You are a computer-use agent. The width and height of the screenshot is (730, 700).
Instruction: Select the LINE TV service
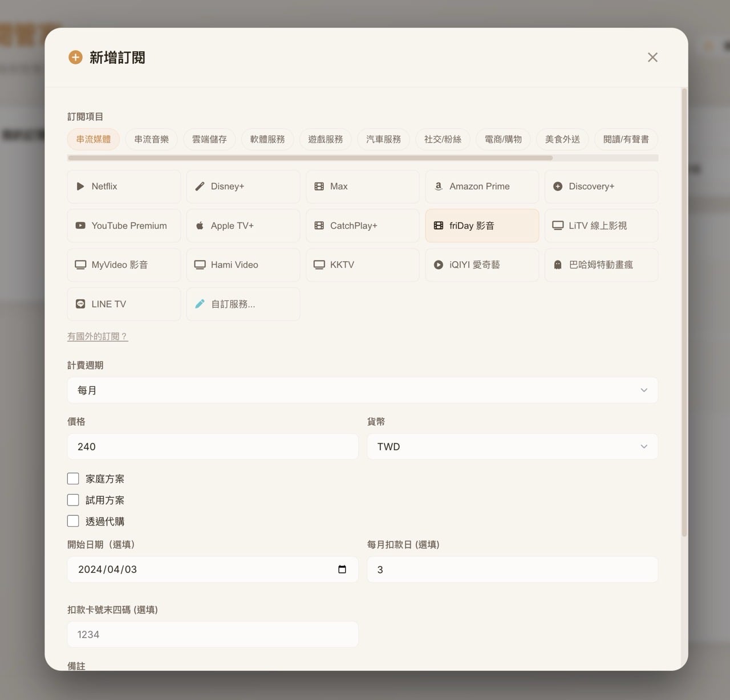[123, 304]
